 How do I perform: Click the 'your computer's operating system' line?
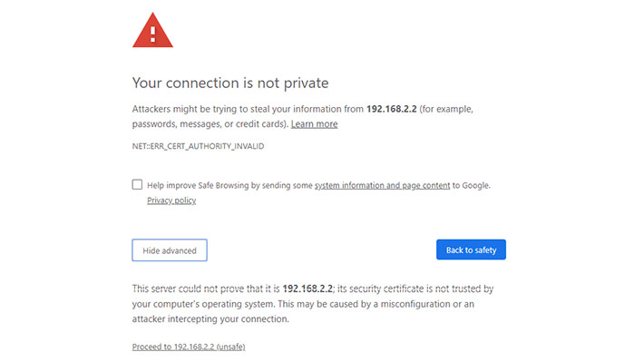pos(203,305)
